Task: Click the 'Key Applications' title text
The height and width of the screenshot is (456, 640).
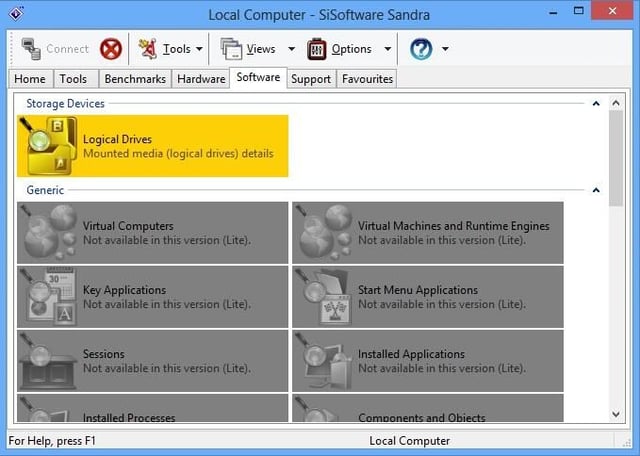Action: (x=124, y=290)
